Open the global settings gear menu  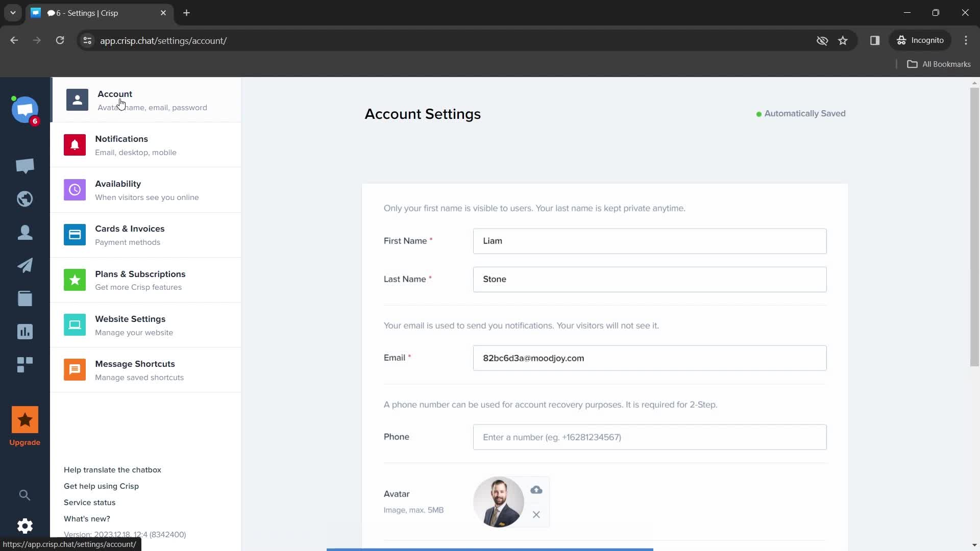(24, 526)
